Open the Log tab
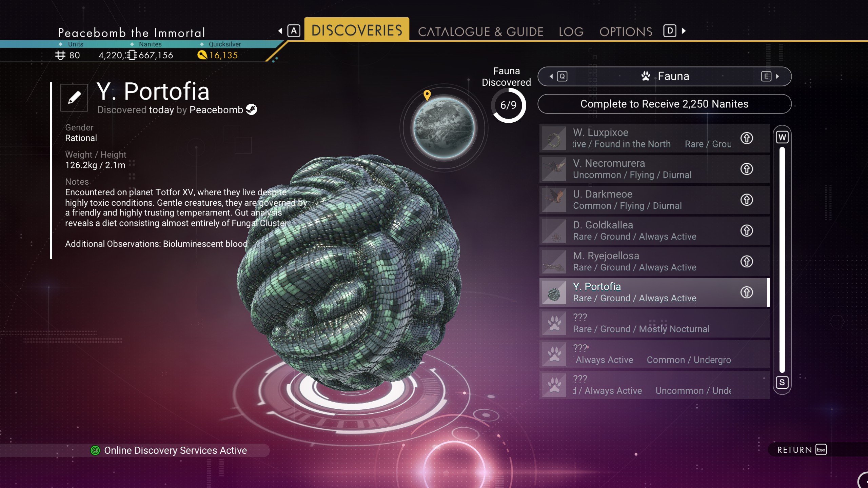 click(x=571, y=32)
